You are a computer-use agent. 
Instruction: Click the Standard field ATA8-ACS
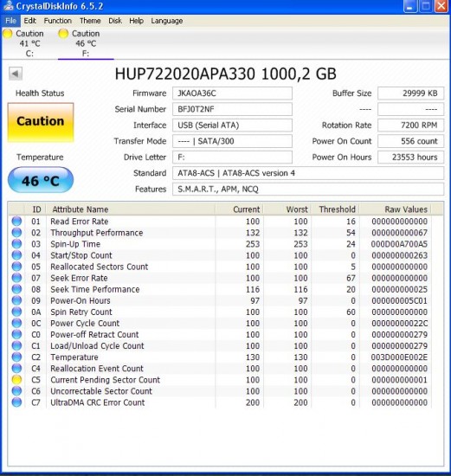(308, 173)
